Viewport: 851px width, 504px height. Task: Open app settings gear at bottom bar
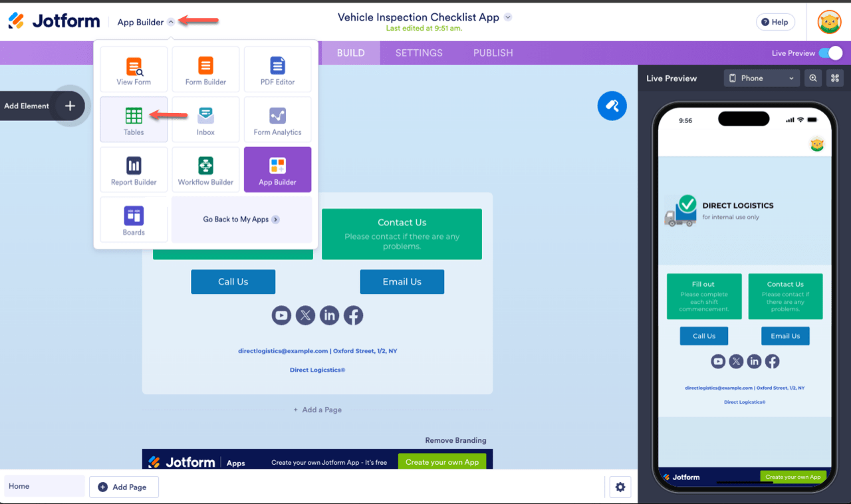point(620,487)
